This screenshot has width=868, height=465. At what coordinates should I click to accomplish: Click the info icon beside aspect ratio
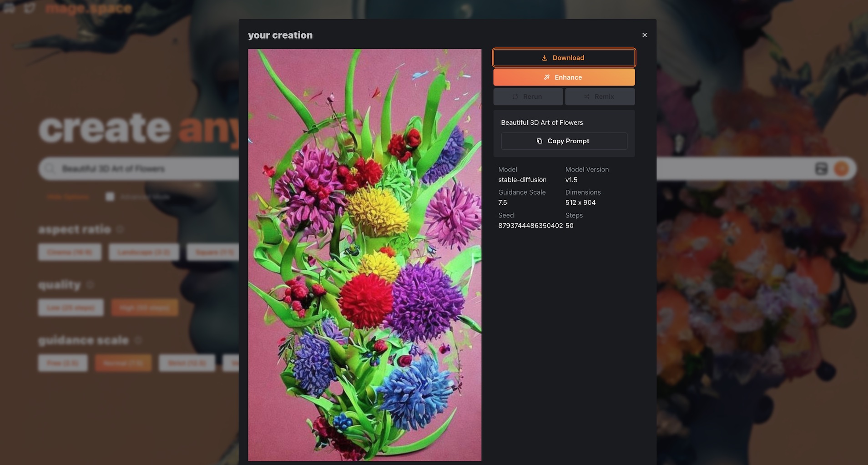pyautogui.click(x=120, y=229)
